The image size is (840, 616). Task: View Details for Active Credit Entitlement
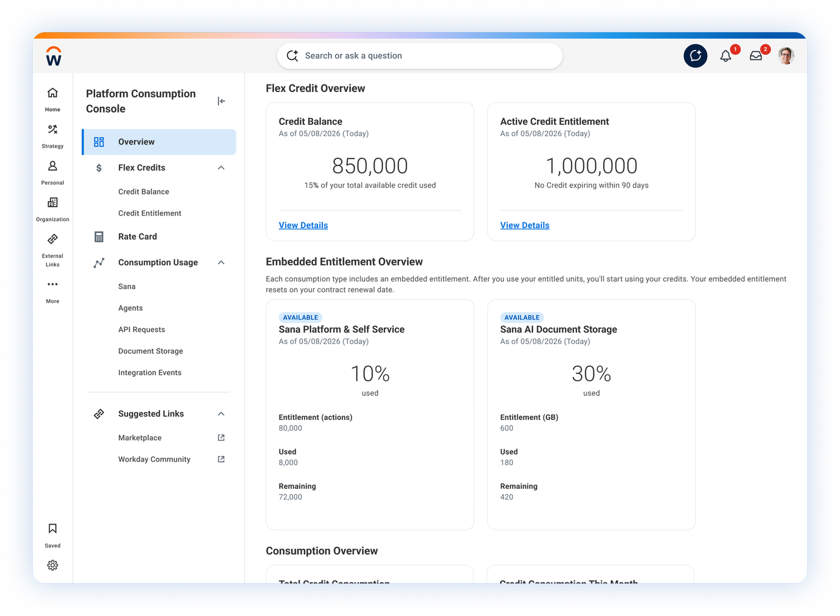coord(525,225)
